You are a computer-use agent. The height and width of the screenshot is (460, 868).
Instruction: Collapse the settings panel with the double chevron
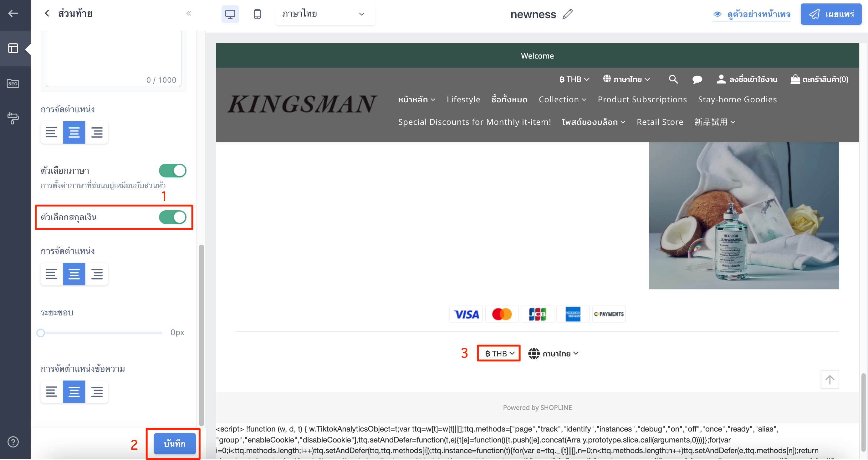point(189,13)
